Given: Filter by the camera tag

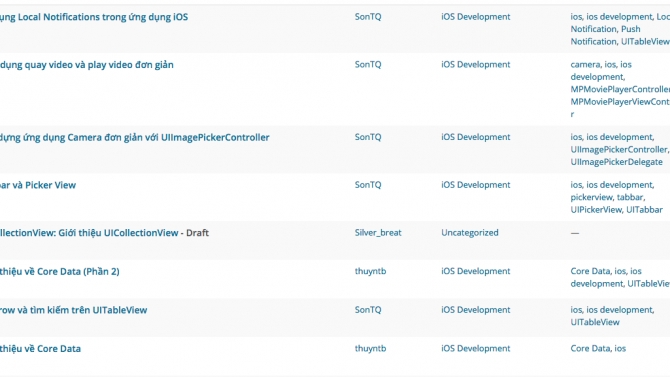Looking at the screenshot, I should tap(585, 65).
